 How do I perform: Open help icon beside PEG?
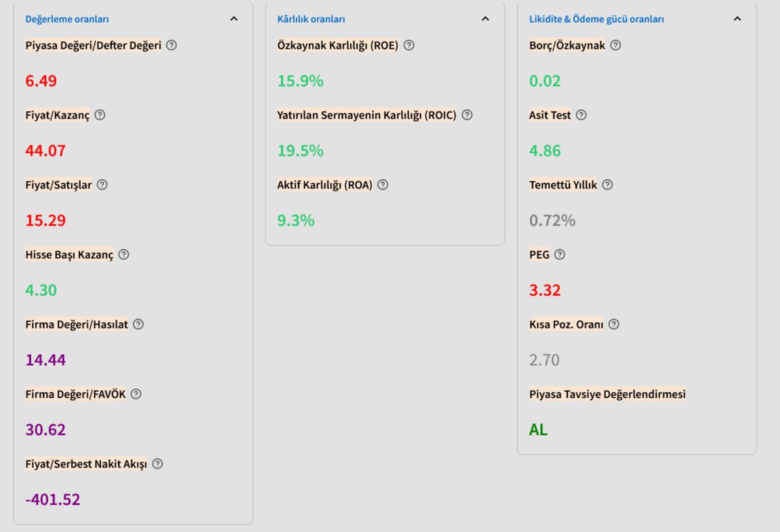(x=560, y=255)
